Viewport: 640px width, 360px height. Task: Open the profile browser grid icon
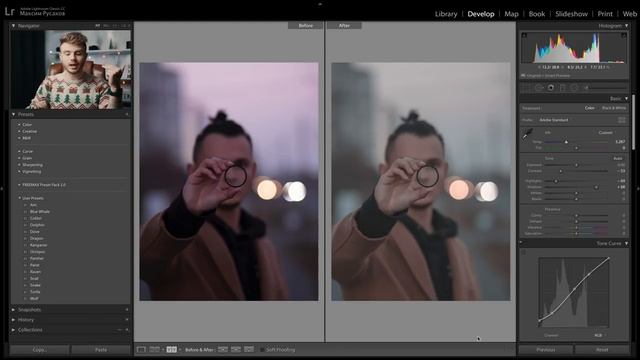tap(622, 120)
